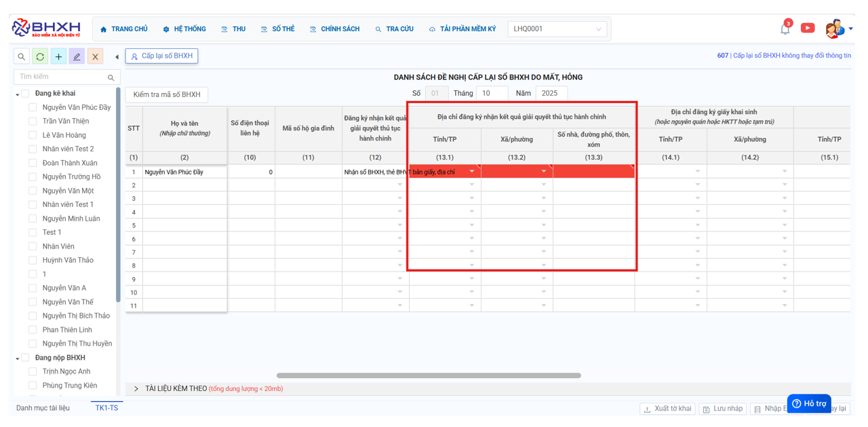Screen dimensions: 868x427
Task: Click the Tìm kiếm search field
Action: coord(61,77)
